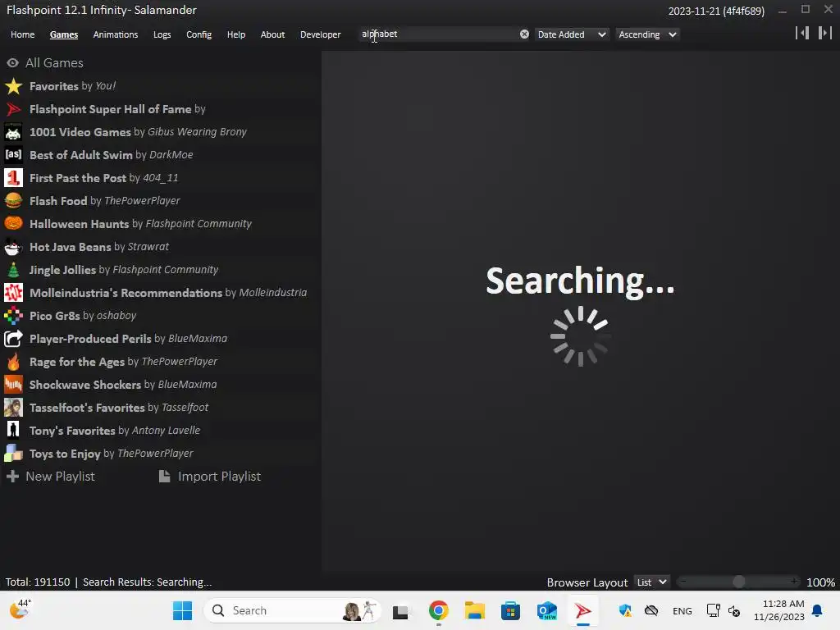Click the Favorites star icon
This screenshot has width=840, height=630.
(13, 86)
